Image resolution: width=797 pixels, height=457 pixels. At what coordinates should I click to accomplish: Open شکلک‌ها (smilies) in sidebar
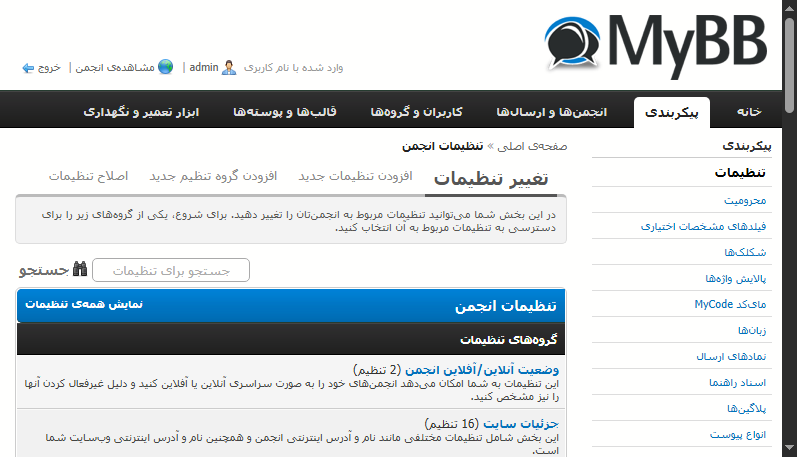[747, 252]
